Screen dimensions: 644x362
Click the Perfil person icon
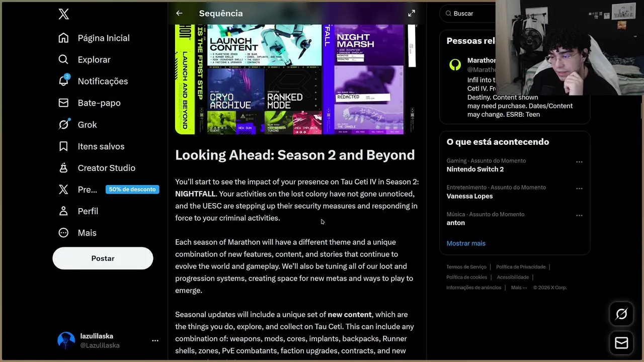(63, 211)
